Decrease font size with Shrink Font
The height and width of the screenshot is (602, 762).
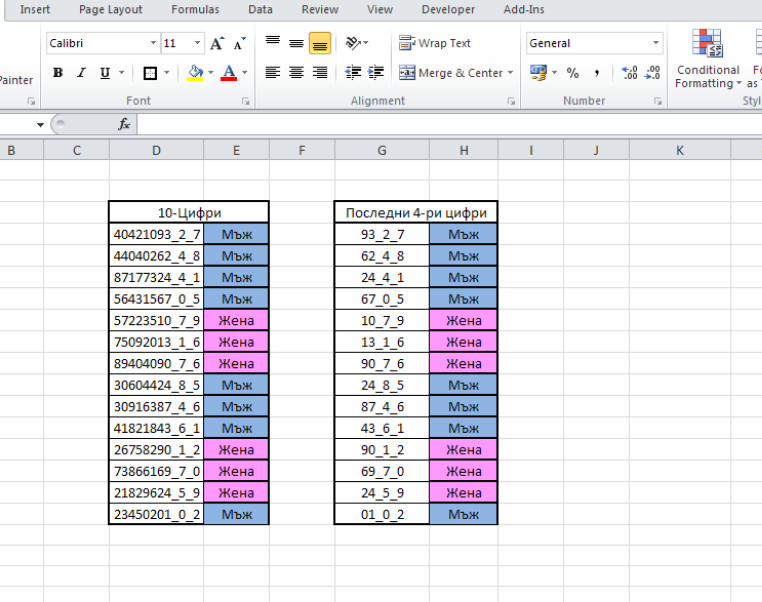tap(240, 43)
